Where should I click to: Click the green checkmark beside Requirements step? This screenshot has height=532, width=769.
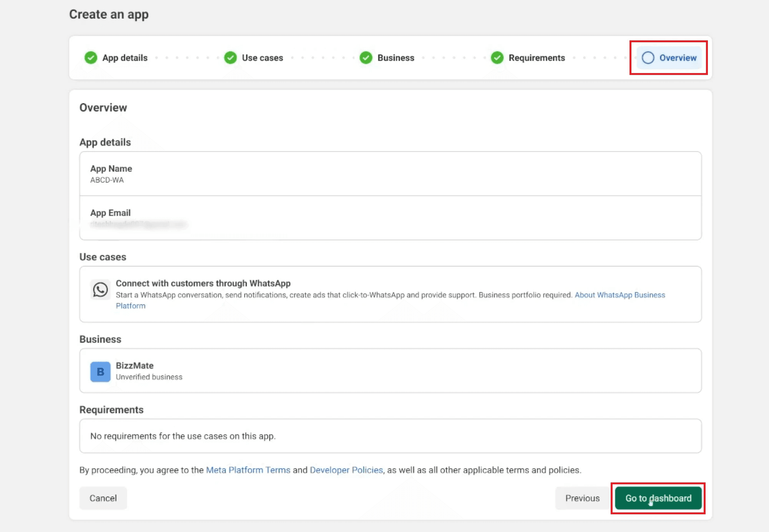pos(497,58)
